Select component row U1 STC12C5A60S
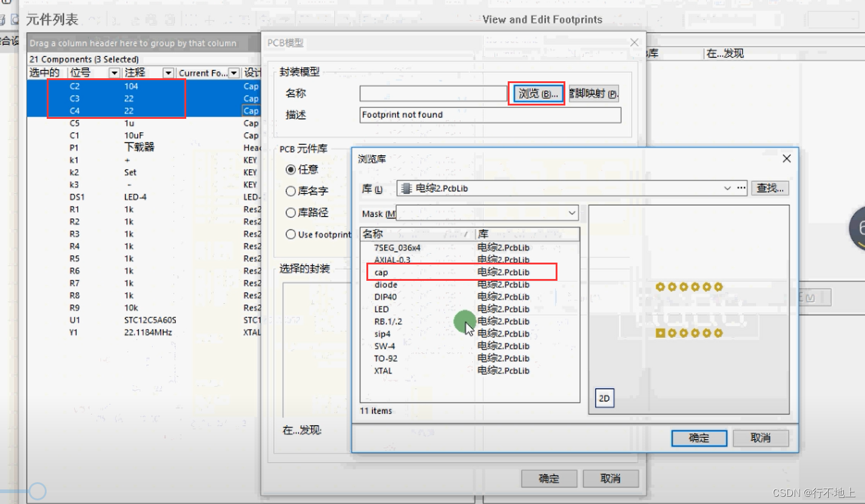The height and width of the screenshot is (504, 865). point(145,320)
